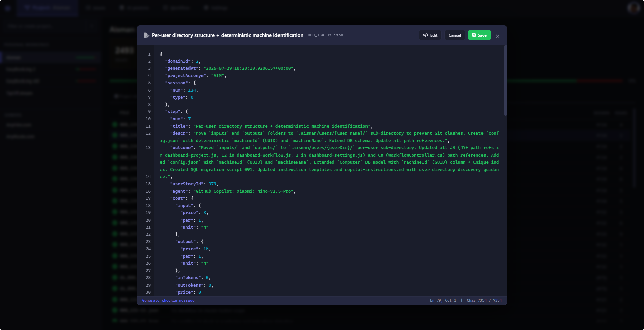Click line number 30 in the gutter
Viewport: 644px width, 330px height.
[x=148, y=292]
